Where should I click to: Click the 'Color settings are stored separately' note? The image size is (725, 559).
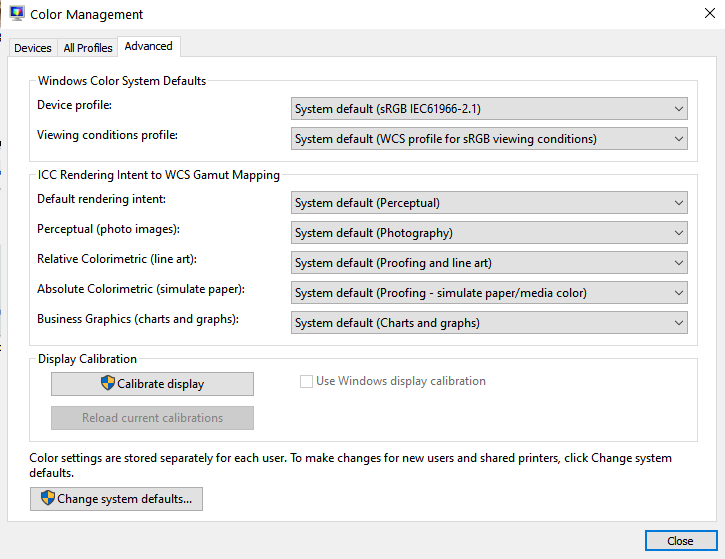[x=350, y=465]
